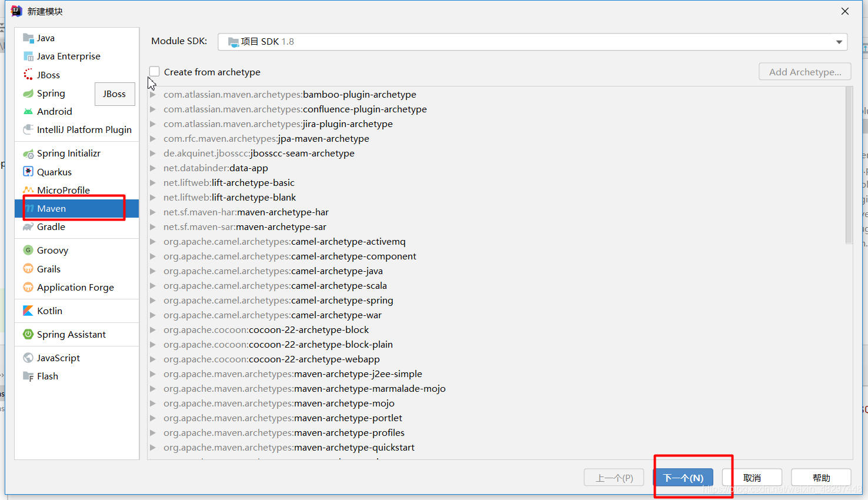Image resolution: width=868 pixels, height=500 pixels.
Task: Click the archetype list vertical scrollbar
Action: point(849,165)
